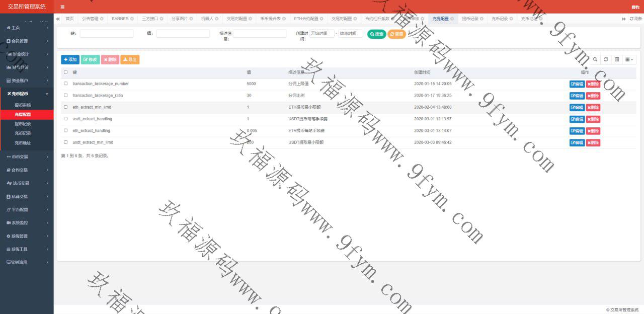The height and width of the screenshot is (314, 644).
Task: Open 提币审核 in the sidebar submenu
Action: tap(23, 105)
